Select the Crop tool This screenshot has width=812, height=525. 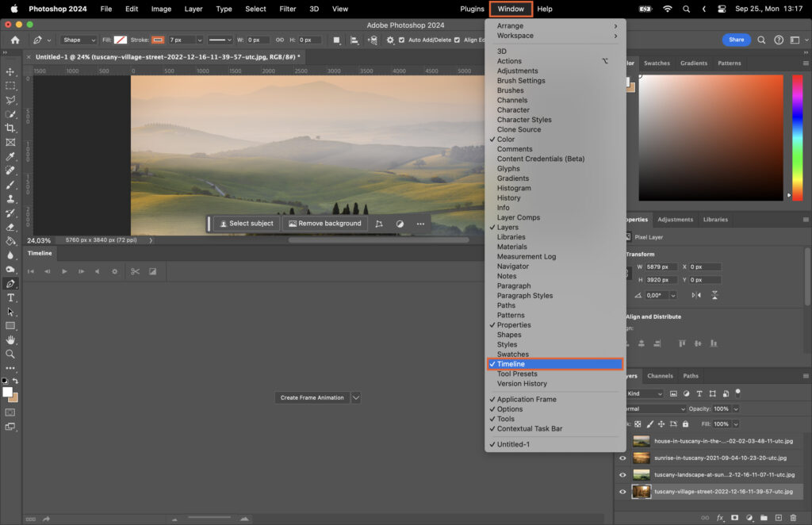point(10,128)
